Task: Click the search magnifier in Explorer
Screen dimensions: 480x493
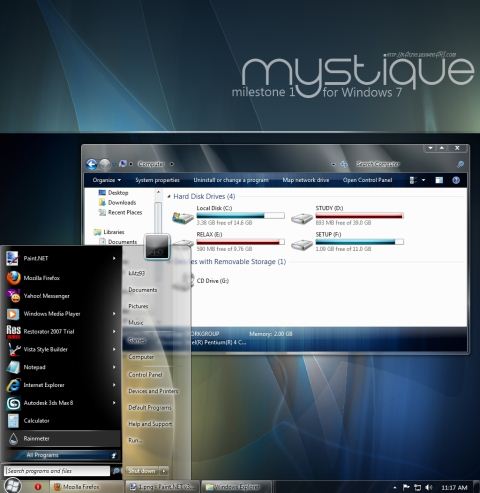Action: [460, 164]
